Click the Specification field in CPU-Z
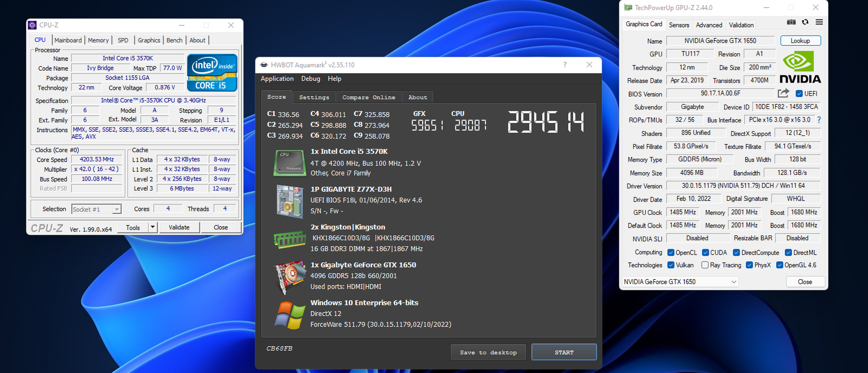The height and width of the screenshot is (373, 868). [x=153, y=100]
